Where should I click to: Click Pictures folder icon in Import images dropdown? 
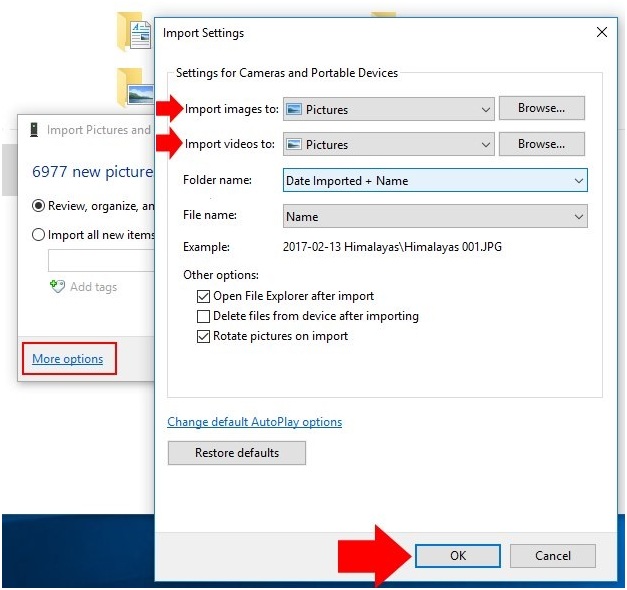pyautogui.click(x=294, y=109)
